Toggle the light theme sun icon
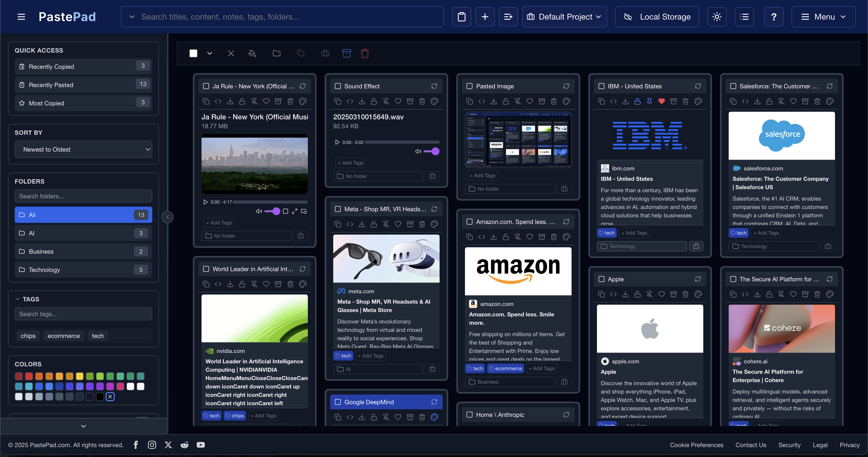The image size is (868, 457). (x=717, y=17)
